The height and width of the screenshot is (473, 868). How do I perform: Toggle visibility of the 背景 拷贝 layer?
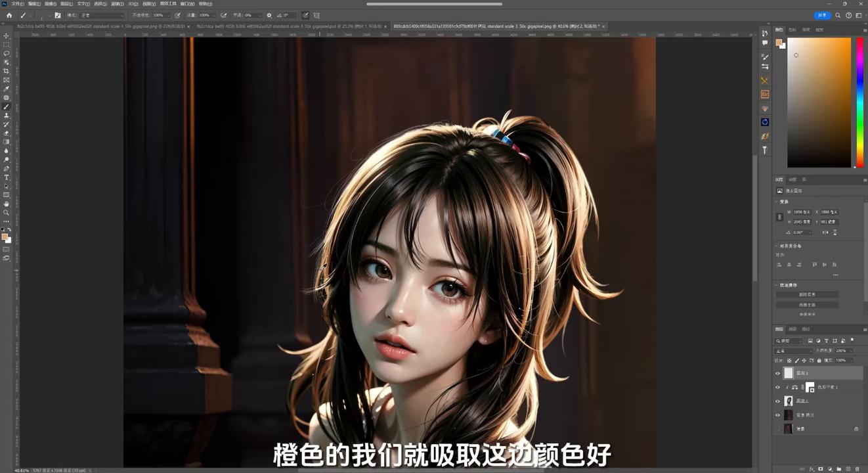click(x=778, y=415)
